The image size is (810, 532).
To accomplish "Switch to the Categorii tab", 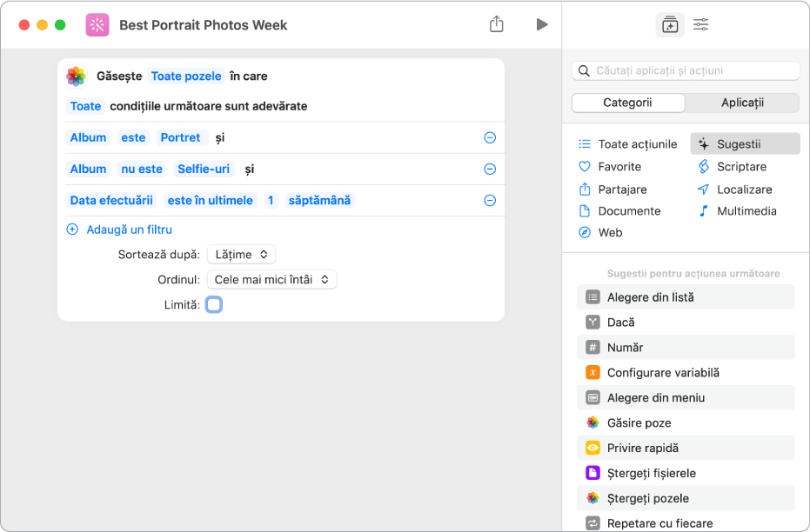I will coord(627,103).
